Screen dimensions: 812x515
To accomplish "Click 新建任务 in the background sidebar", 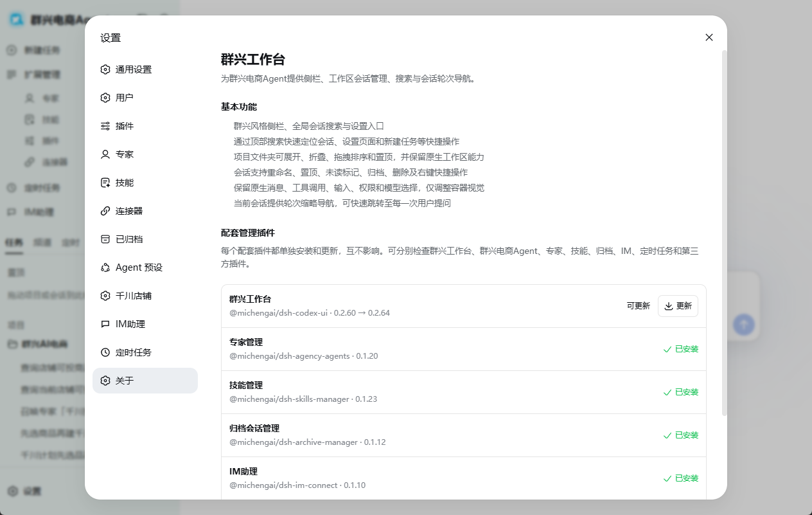I will click(42, 50).
